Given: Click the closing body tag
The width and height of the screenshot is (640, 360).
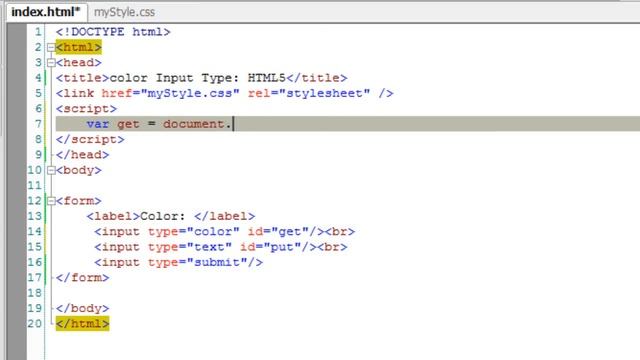Looking at the screenshot, I should point(82,308).
